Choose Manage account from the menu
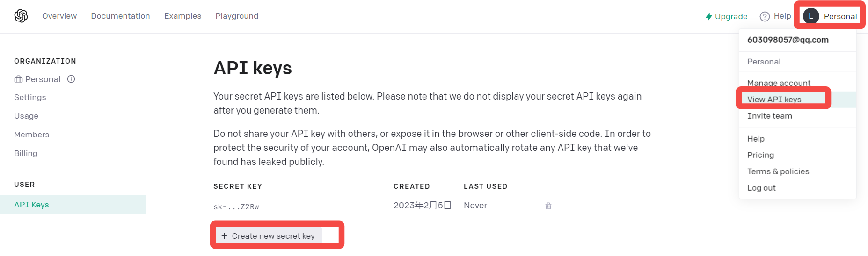Screen dimensions: 868x256 [x=779, y=83]
